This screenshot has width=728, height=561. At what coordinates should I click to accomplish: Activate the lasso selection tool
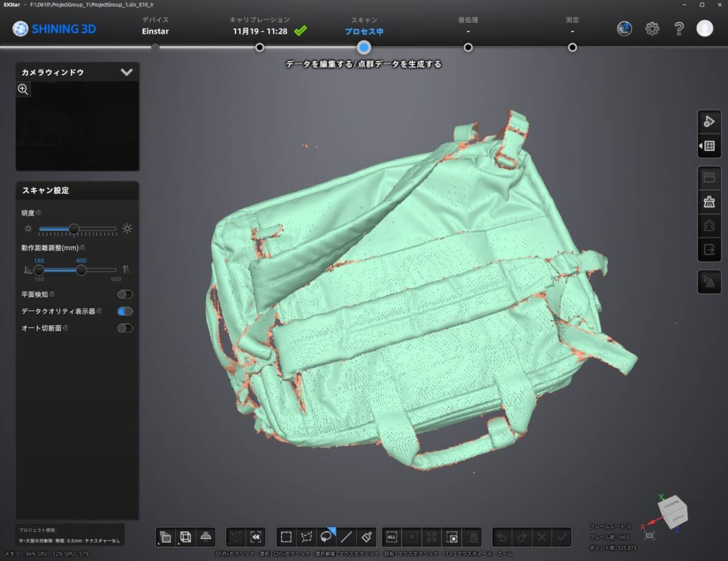point(326,537)
